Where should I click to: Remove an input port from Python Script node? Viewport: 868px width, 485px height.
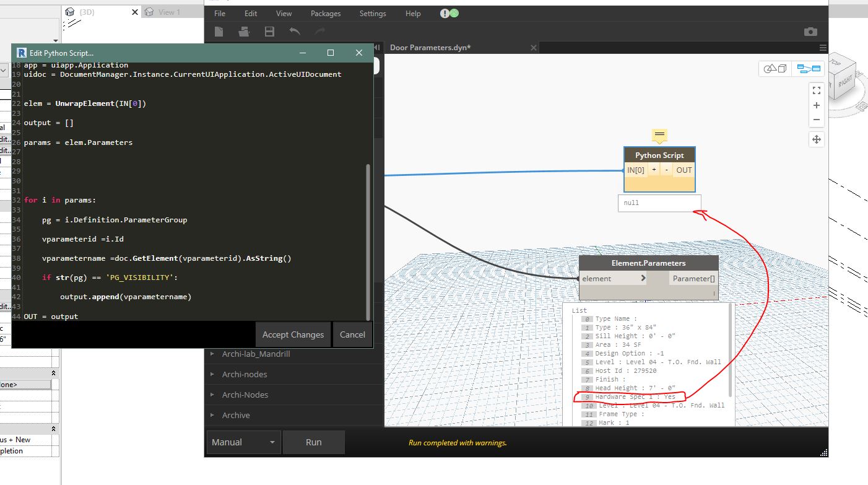coord(667,170)
